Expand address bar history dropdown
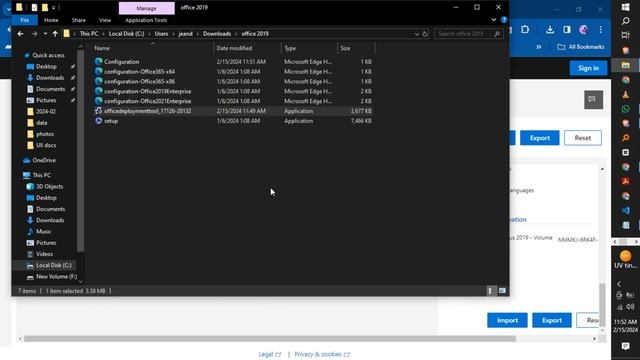640x360 pixels. 417,34
